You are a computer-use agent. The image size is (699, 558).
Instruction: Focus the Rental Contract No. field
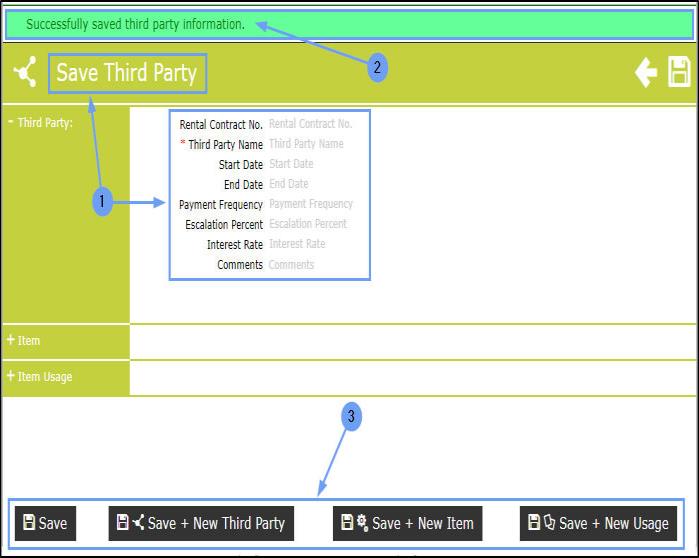(x=311, y=124)
